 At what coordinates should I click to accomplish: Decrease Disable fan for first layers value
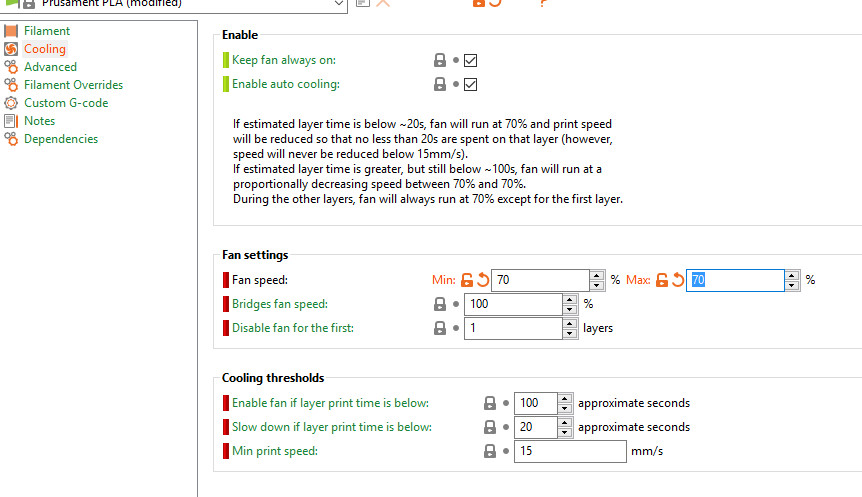[570, 333]
